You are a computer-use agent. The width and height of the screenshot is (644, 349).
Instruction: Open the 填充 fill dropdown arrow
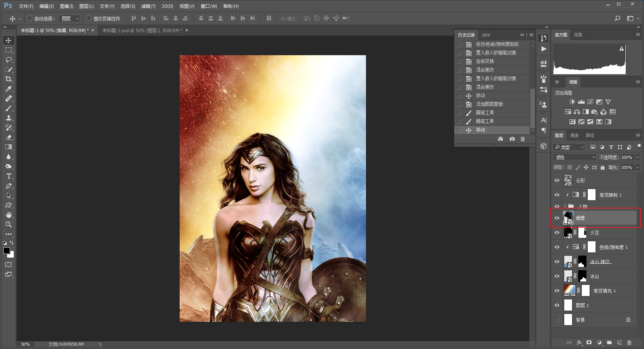638,167
